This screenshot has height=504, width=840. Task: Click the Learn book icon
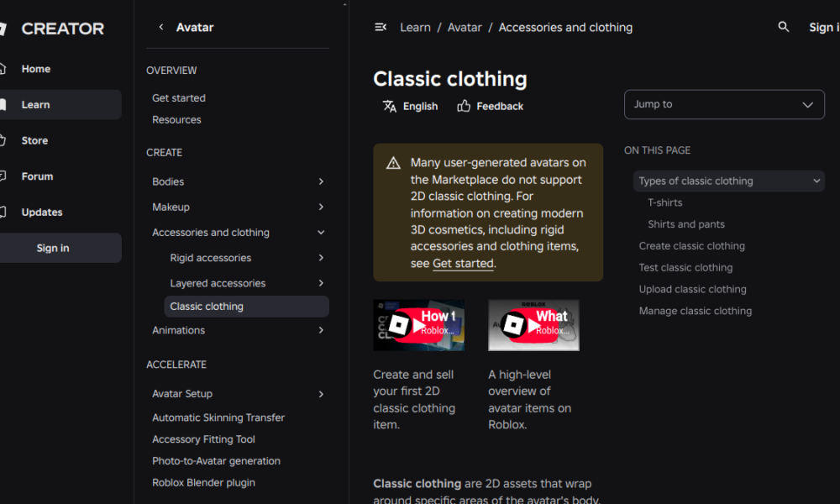pos(3,104)
